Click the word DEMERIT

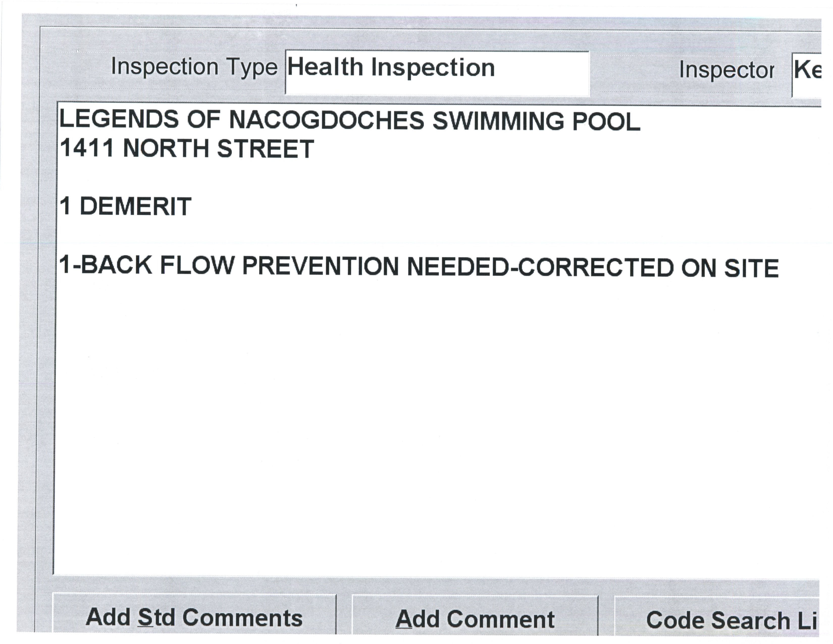(135, 206)
